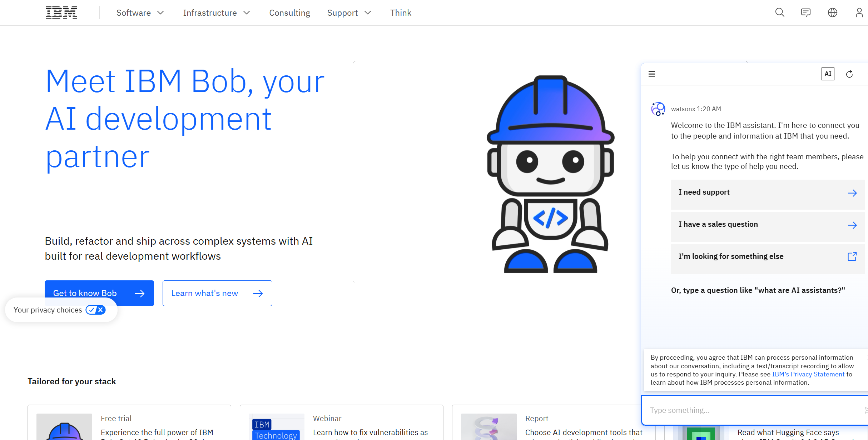Toggle the Your privacy choices switch
The width and height of the screenshot is (868, 440).
[96, 310]
